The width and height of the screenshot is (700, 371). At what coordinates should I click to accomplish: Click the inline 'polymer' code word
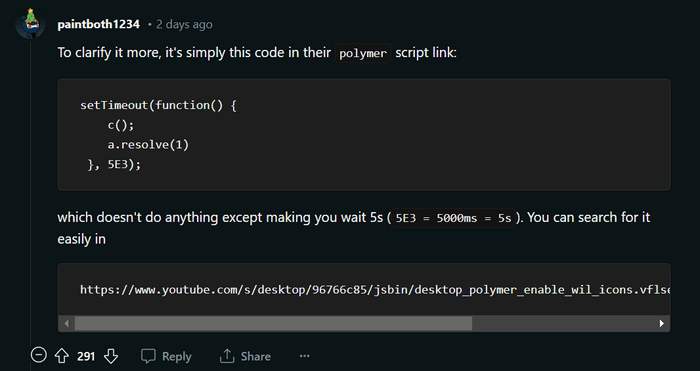363,53
